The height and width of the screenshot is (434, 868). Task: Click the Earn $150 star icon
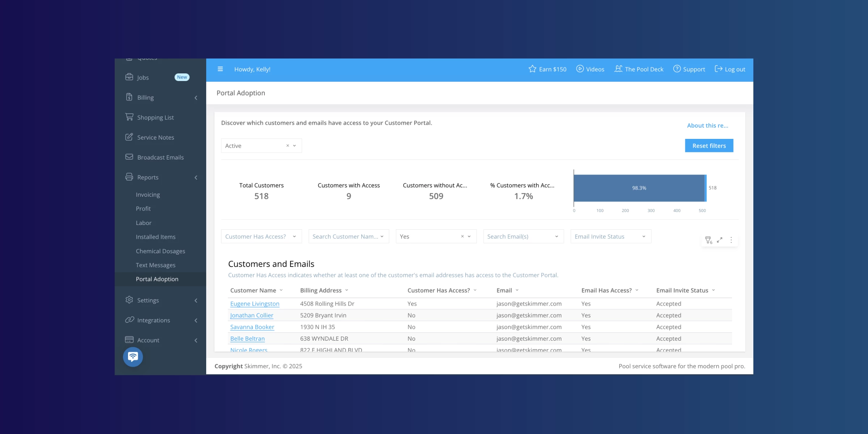click(x=532, y=69)
